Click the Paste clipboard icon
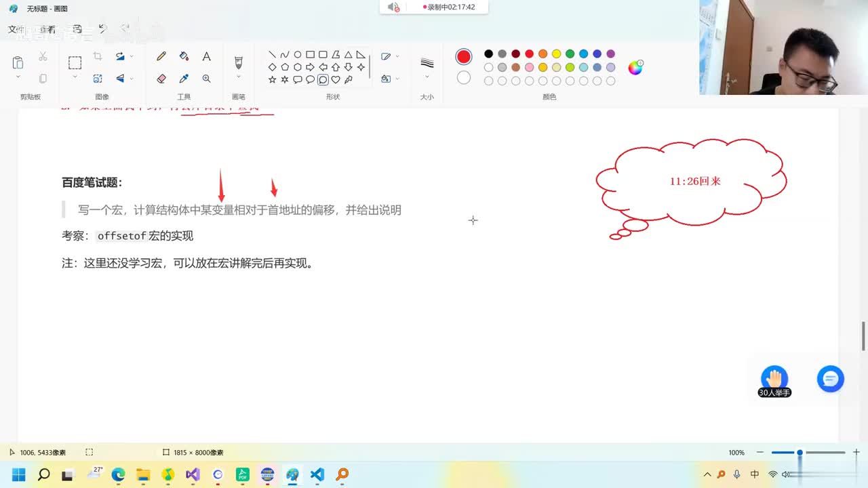 click(18, 63)
